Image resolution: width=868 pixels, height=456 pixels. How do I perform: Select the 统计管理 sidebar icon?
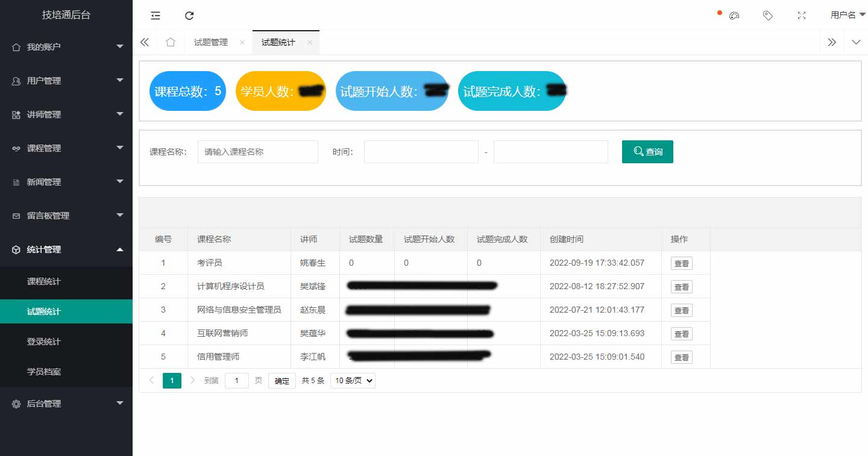click(x=15, y=249)
